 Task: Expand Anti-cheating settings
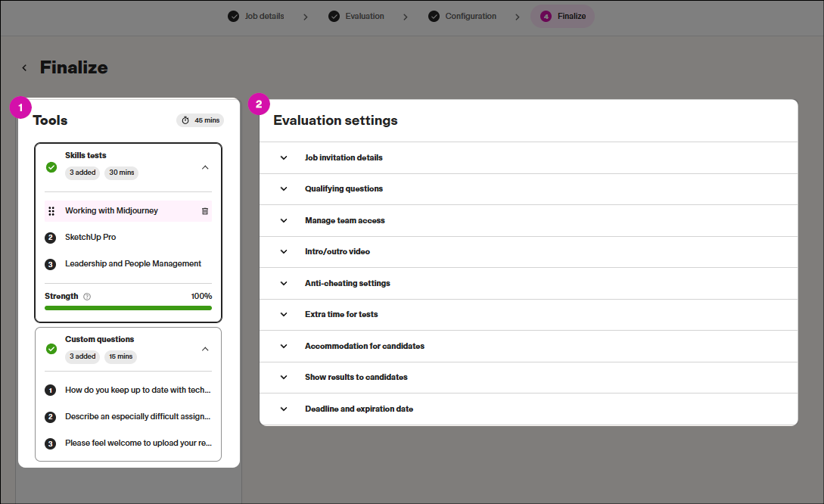point(284,283)
